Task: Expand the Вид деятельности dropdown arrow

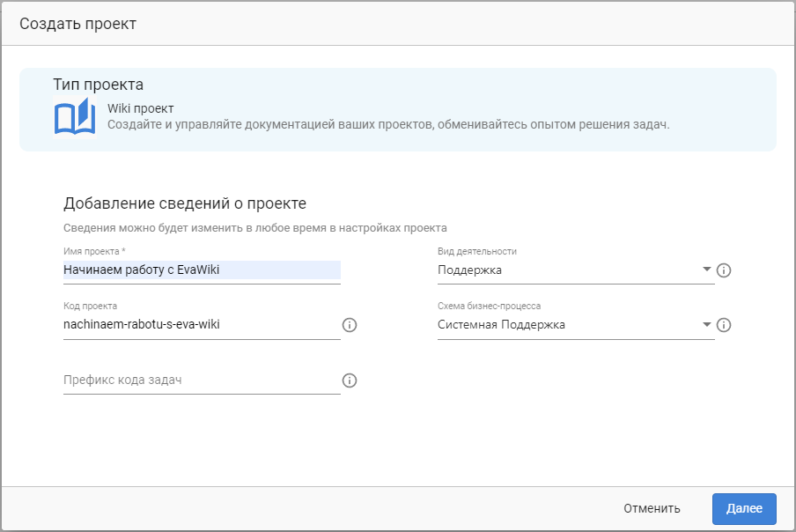Action: [x=707, y=270]
